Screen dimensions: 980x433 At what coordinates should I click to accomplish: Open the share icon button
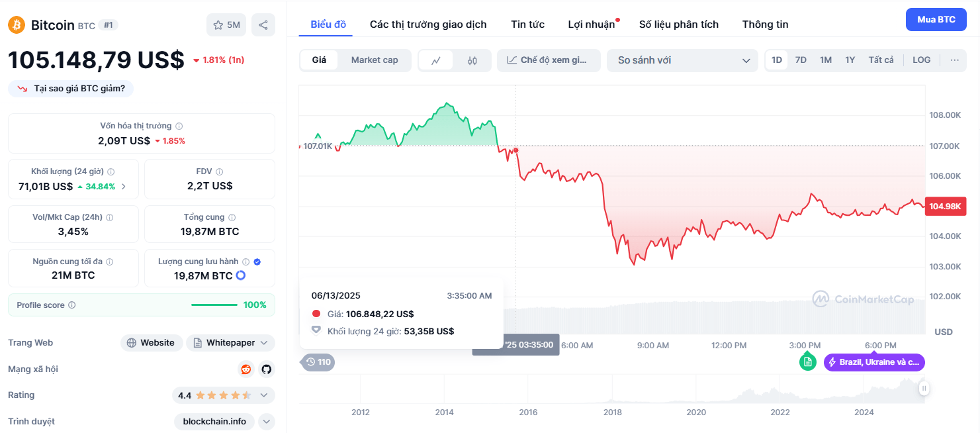[x=263, y=25]
